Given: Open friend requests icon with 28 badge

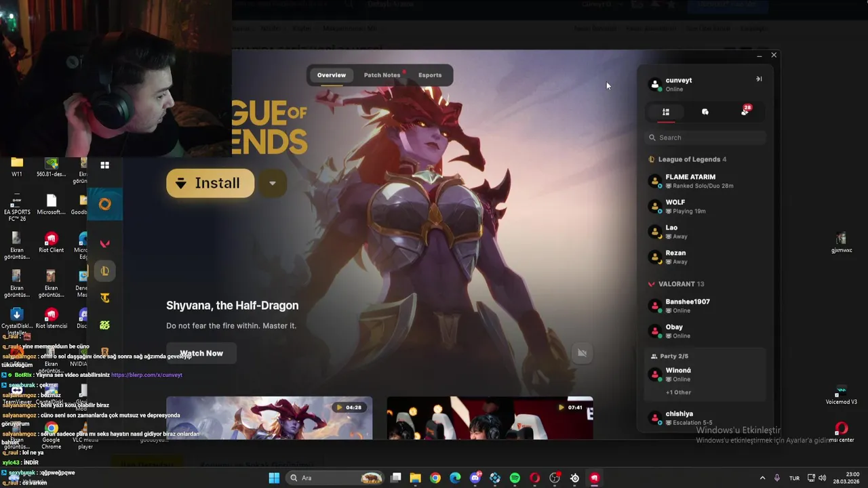Looking at the screenshot, I should pyautogui.click(x=745, y=110).
